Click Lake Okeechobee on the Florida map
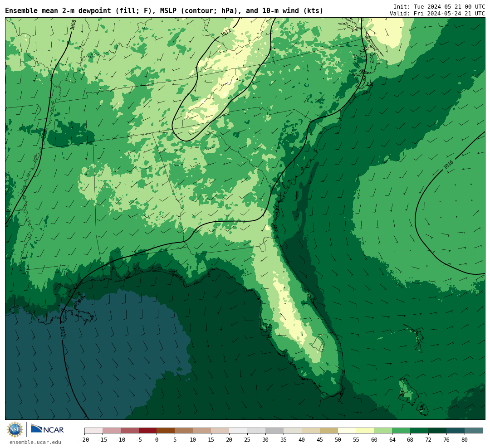This screenshot has width=490, height=448. (318, 344)
